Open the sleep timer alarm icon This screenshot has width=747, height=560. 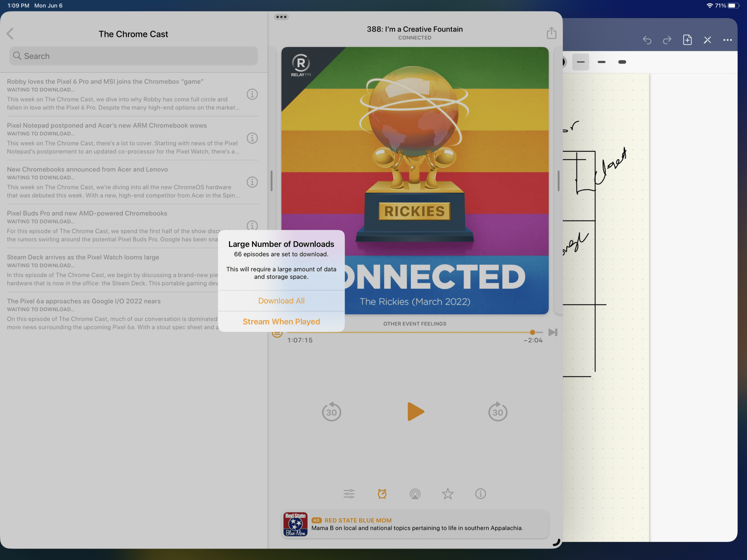(382, 494)
